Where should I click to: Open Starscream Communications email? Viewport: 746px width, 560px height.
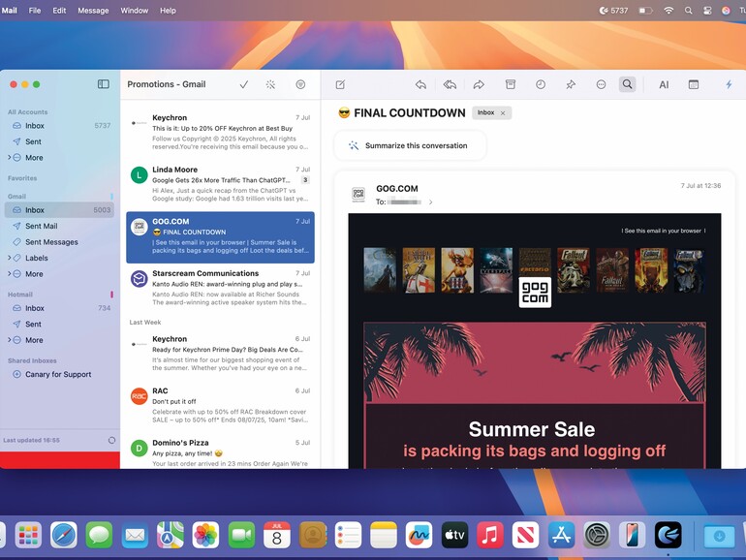pos(220,288)
